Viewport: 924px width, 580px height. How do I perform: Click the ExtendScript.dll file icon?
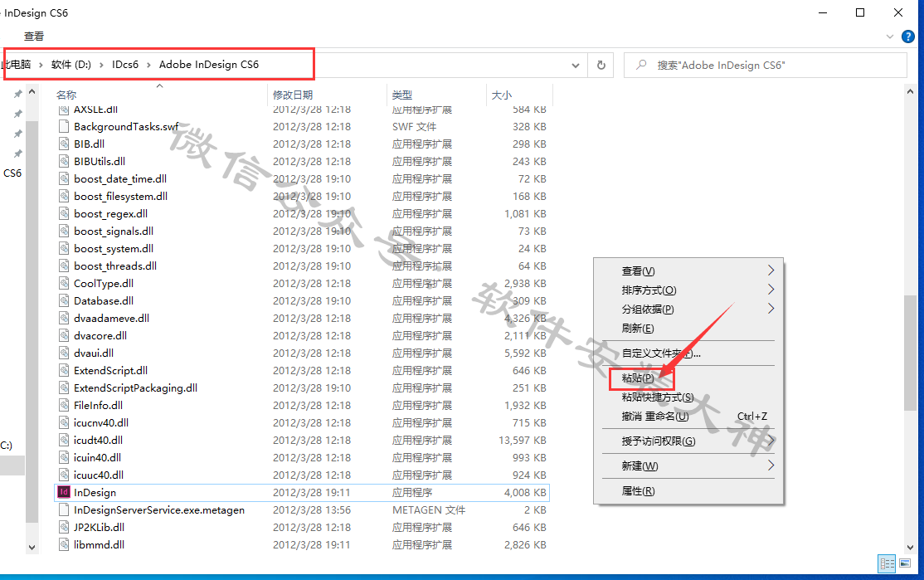(64, 371)
